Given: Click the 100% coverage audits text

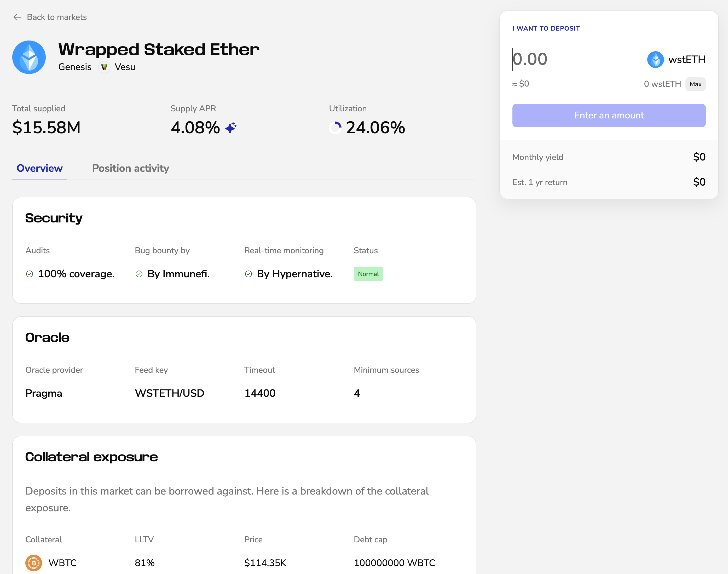Looking at the screenshot, I should click(76, 274).
